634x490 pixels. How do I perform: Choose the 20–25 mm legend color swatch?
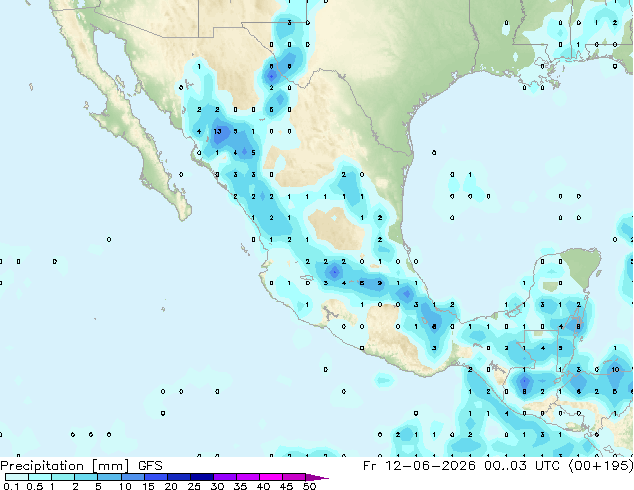(x=179, y=477)
